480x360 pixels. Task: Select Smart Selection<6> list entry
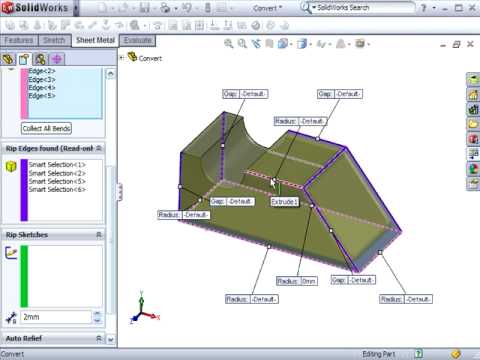[x=57, y=189]
